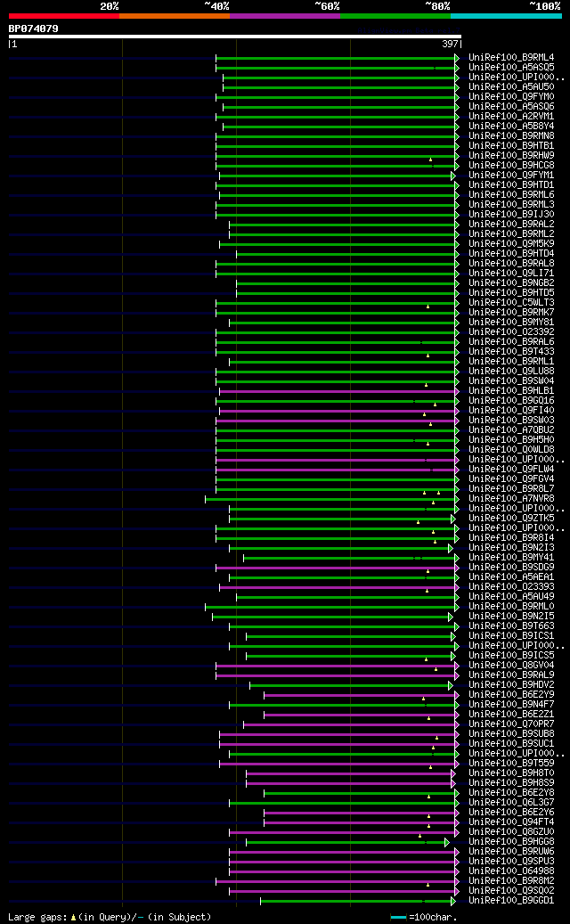Viewport: 570px width, 924px height.
Task: Click label UniRef100_Q94FT4
Action: tap(512, 822)
